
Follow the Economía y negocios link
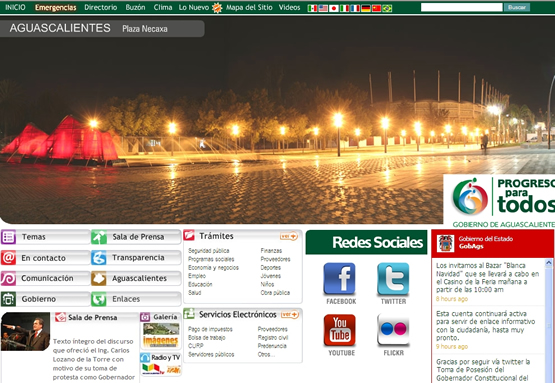213,268
